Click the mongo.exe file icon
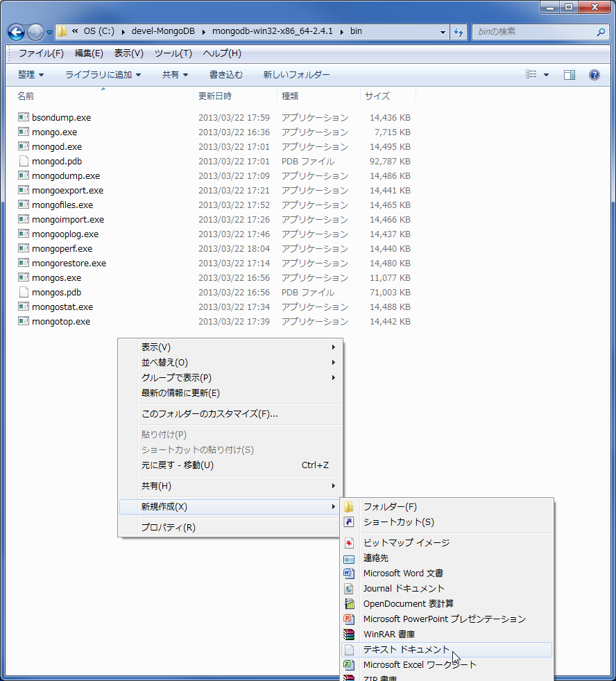 tap(24, 132)
